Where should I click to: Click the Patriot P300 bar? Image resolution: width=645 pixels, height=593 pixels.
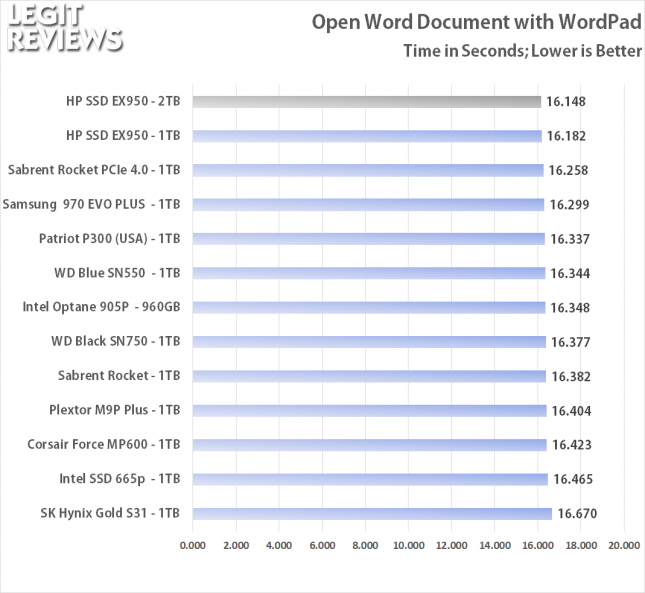point(369,239)
